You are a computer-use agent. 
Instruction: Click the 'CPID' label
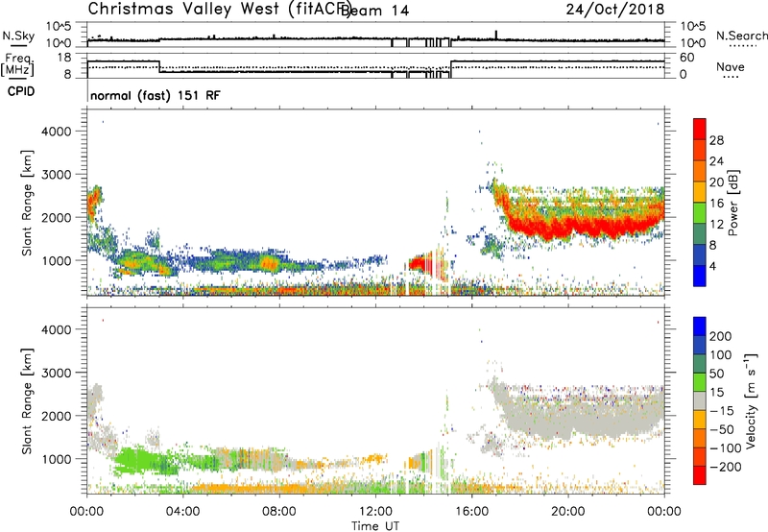(21, 91)
